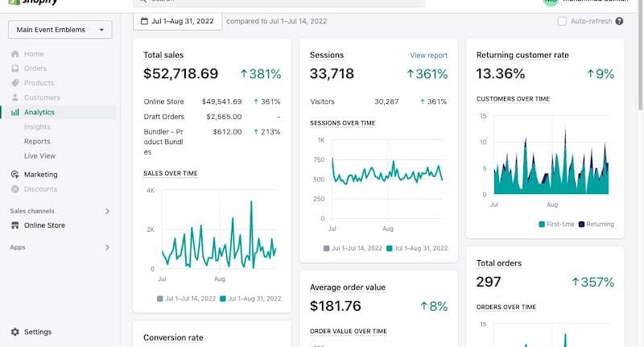Click the sessions over time line chart
The width and height of the screenshot is (644, 347).
(387, 179)
